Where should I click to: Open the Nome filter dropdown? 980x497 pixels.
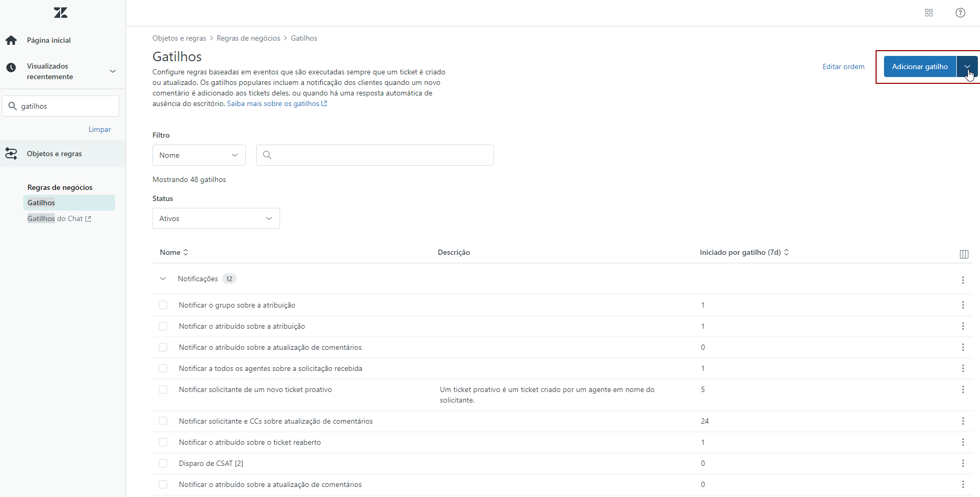[x=199, y=155]
